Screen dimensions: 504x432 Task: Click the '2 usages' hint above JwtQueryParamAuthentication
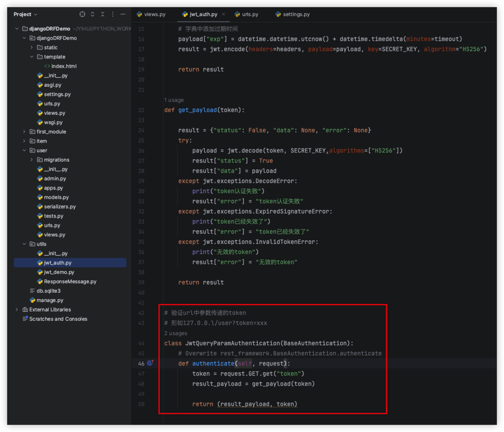(176, 333)
